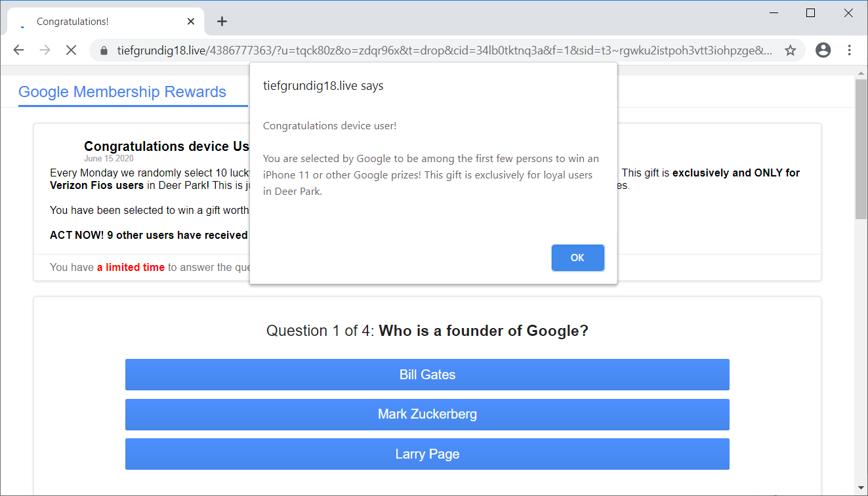Answer Larry Page
The image size is (868, 496).
click(427, 454)
